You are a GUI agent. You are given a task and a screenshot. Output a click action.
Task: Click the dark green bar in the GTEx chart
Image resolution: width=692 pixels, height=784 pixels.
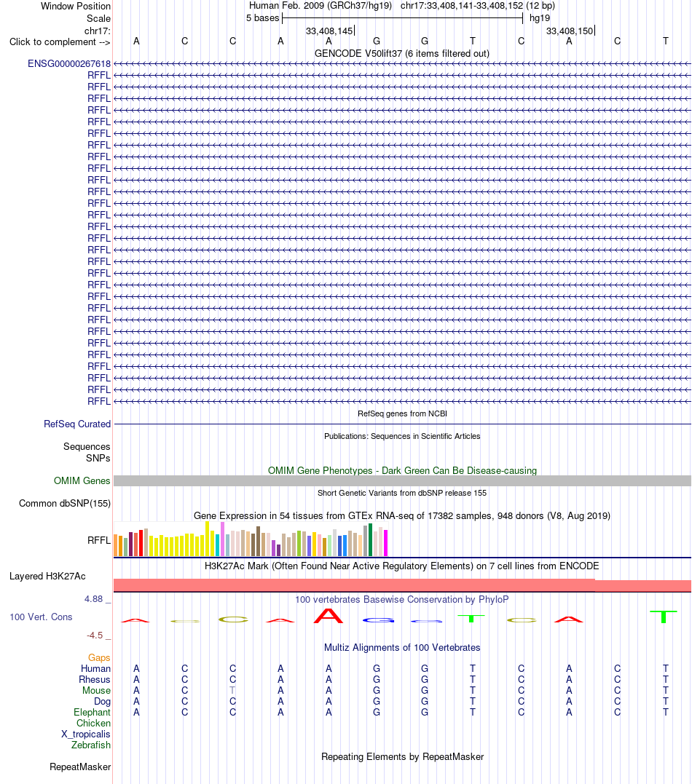click(370, 540)
